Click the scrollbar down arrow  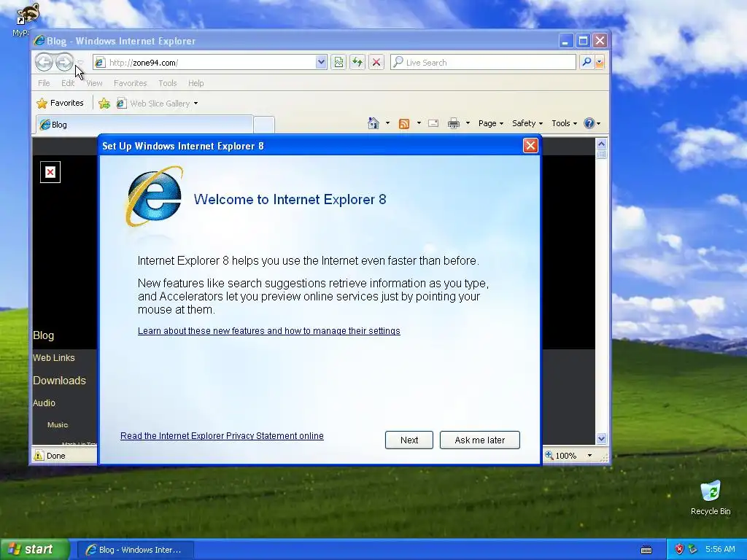coord(601,438)
